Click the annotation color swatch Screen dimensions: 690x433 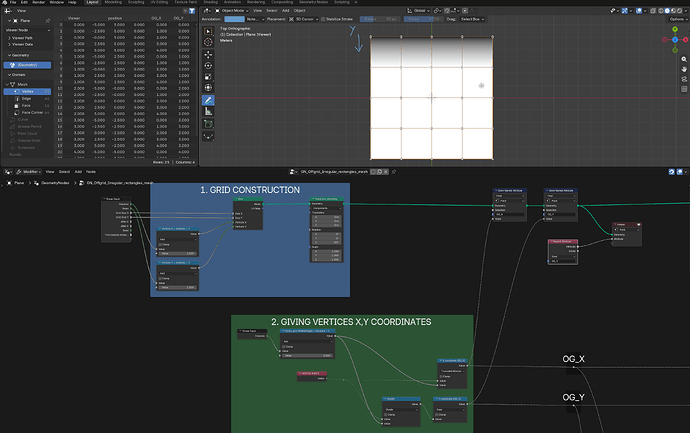click(x=234, y=19)
